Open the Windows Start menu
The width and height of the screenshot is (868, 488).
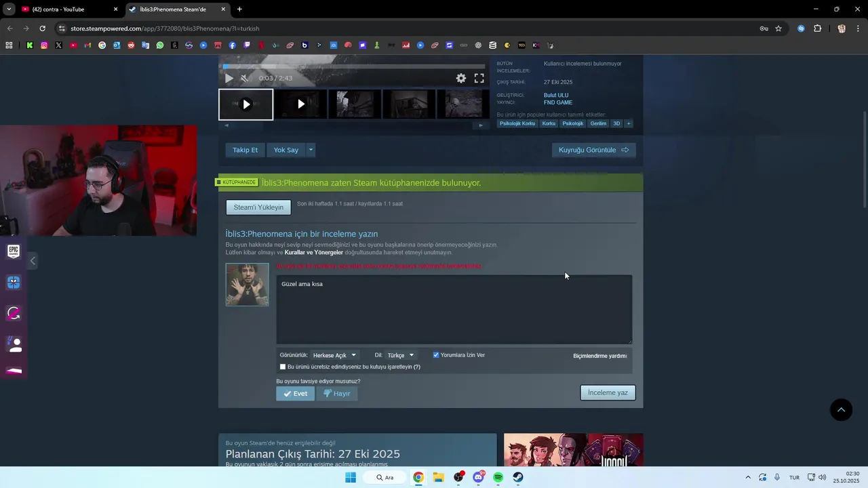pos(351,477)
